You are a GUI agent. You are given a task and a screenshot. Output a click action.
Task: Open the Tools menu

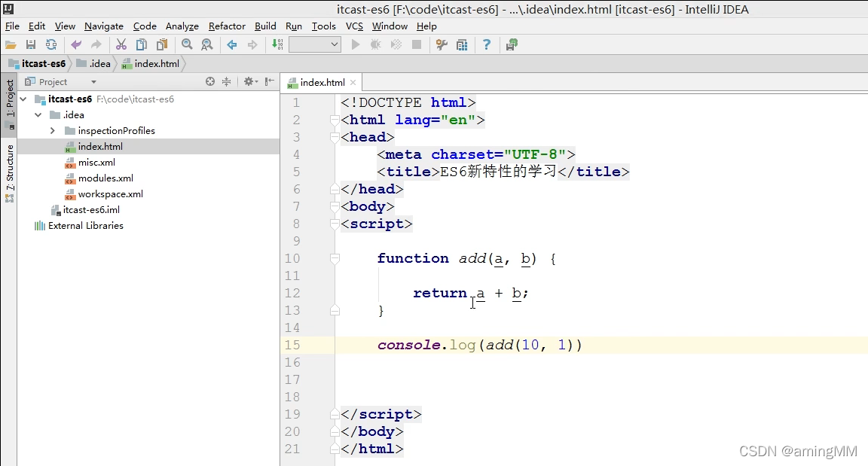[324, 26]
